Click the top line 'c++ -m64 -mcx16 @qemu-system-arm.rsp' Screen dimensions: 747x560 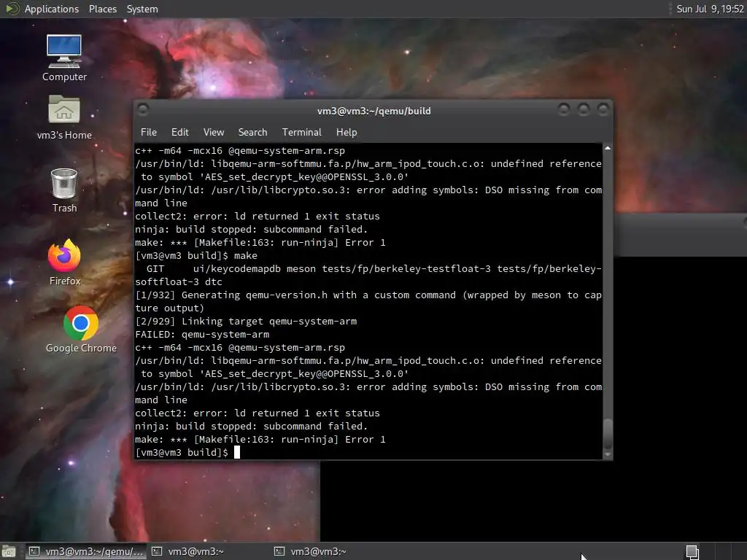click(239, 151)
